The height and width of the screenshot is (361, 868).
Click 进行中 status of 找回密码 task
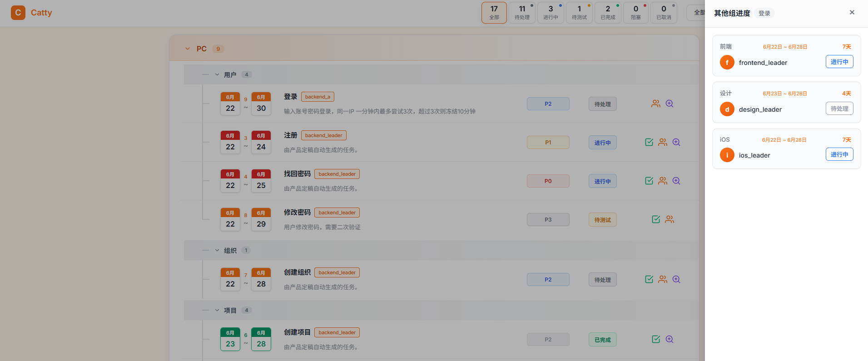603,181
